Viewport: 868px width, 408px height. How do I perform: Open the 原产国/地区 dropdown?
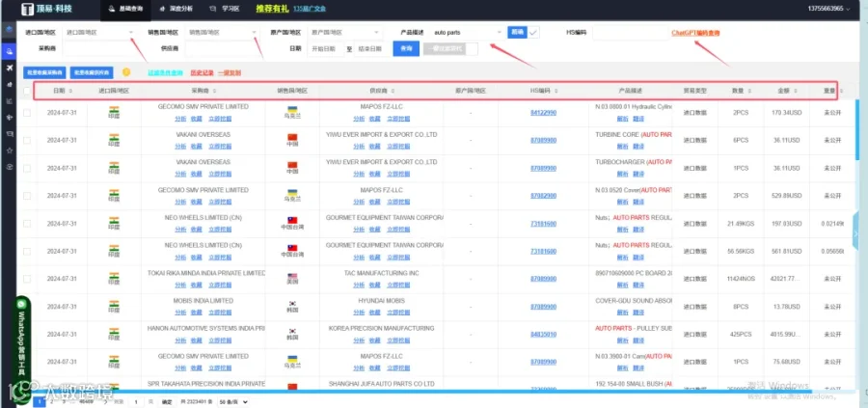click(x=344, y=33)
